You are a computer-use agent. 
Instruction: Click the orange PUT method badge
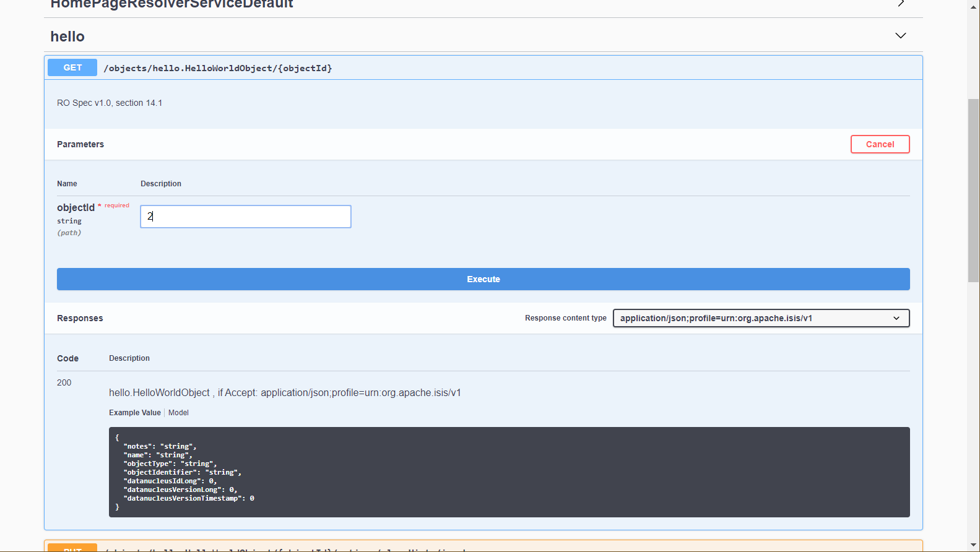(x=72, y=548)
